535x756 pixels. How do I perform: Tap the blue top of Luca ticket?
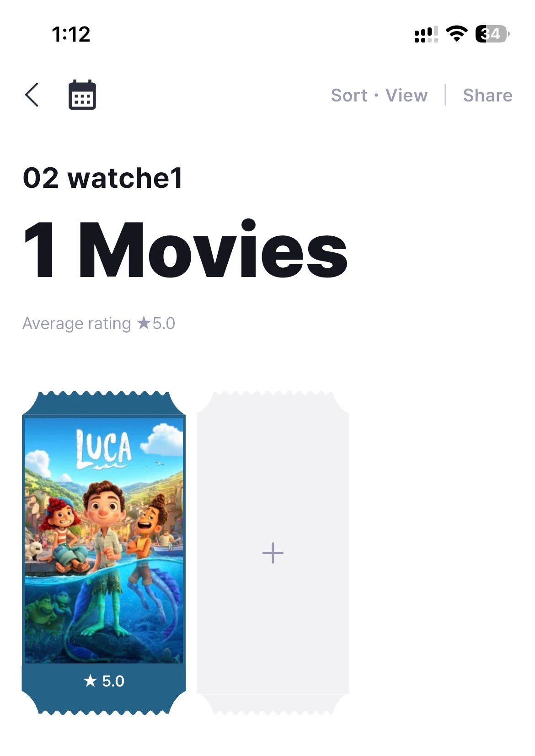(104, 404)
